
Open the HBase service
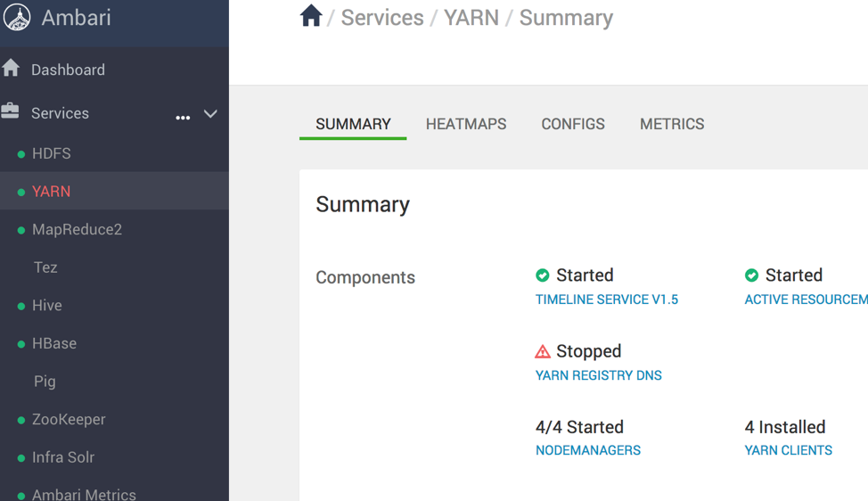click(x=54, y=343)
